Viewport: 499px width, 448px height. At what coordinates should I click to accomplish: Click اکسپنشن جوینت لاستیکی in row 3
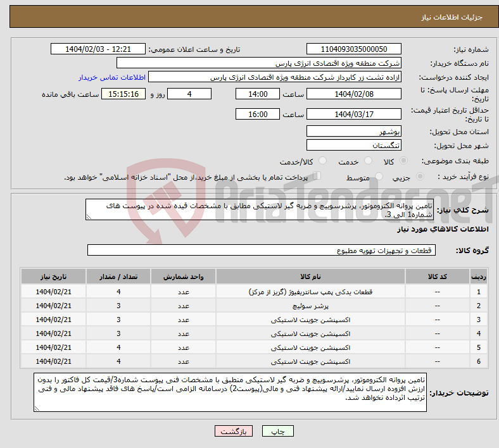310,320
